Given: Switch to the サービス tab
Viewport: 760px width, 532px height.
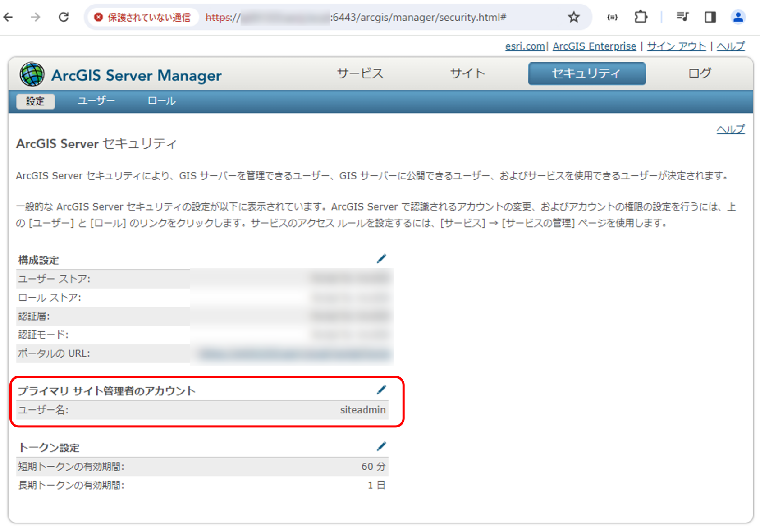Looking at the screenshot, I should point(360,73).
